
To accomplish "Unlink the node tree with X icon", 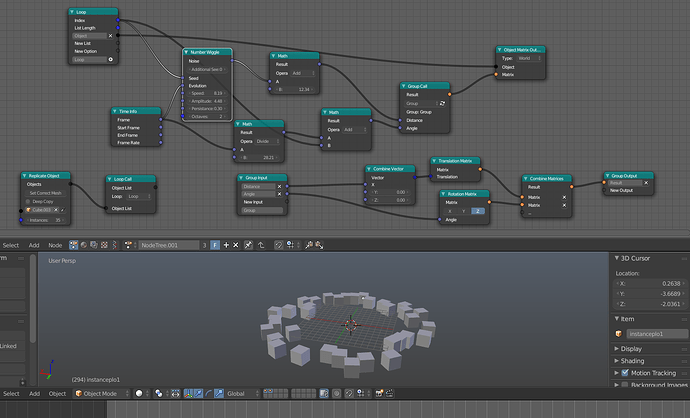I will pos(236,245).
